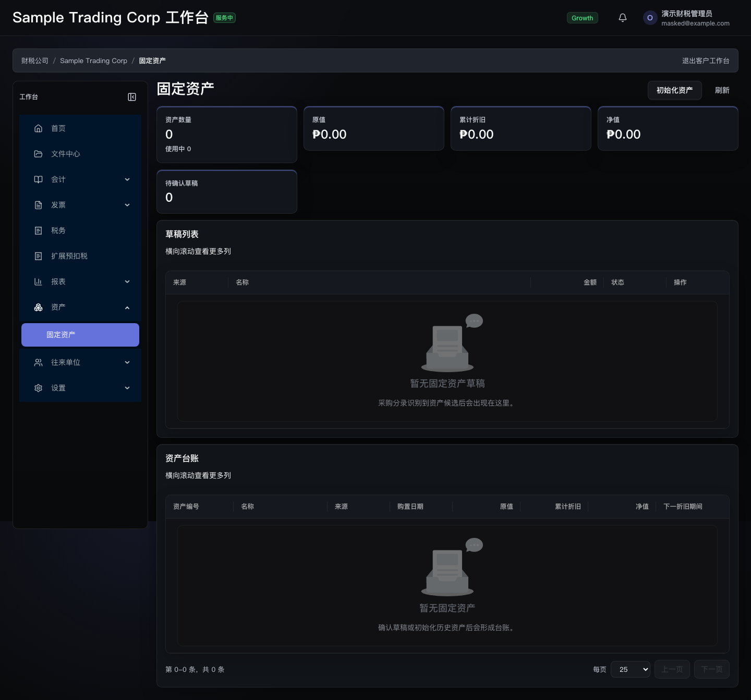Click the 下一页 pagination button
The image size is (751, 700).
[712, 669]
